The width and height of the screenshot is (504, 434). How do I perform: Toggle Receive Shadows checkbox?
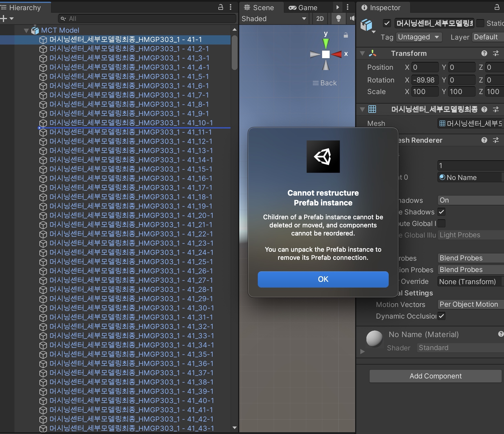point(441,212)
